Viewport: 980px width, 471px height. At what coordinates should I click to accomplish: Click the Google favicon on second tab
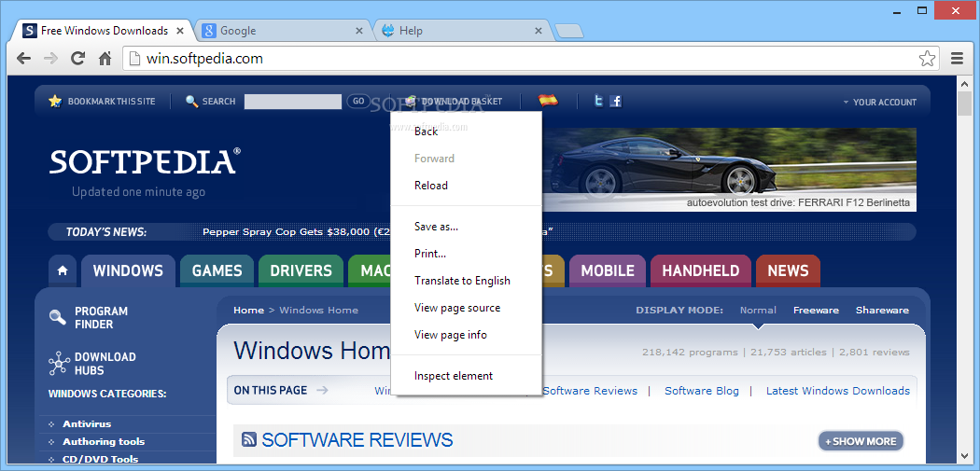[209, 31]
